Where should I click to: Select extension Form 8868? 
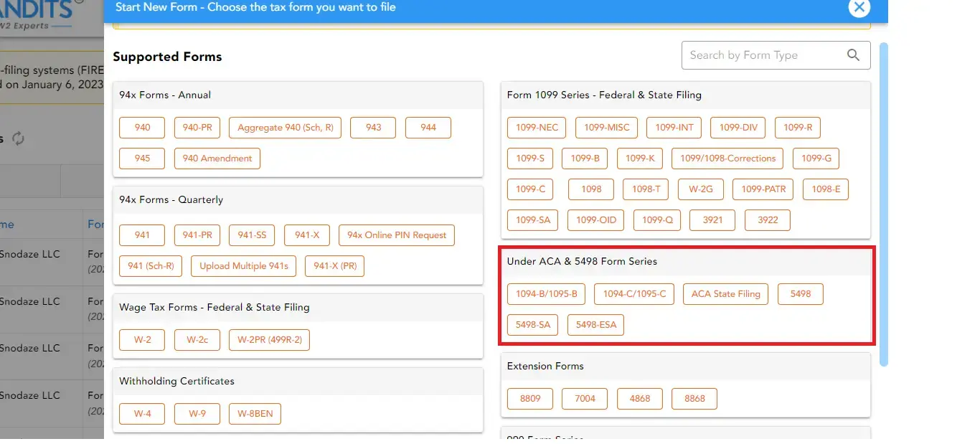coord(694,399)
